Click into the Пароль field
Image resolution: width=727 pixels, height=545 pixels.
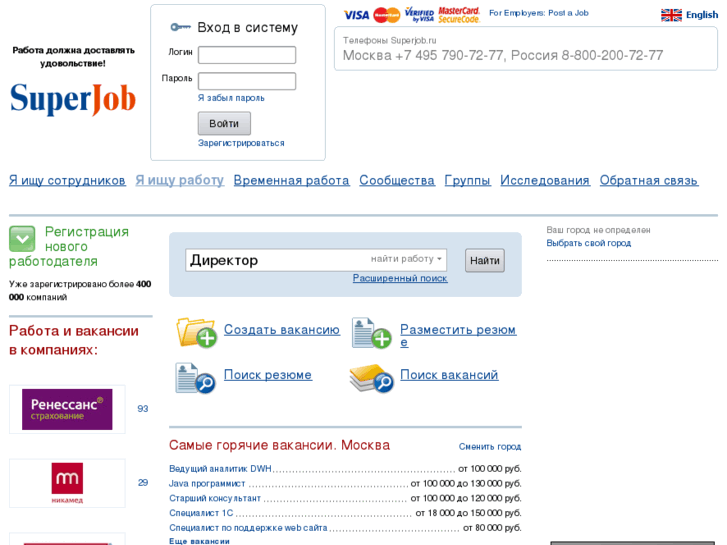247,81
